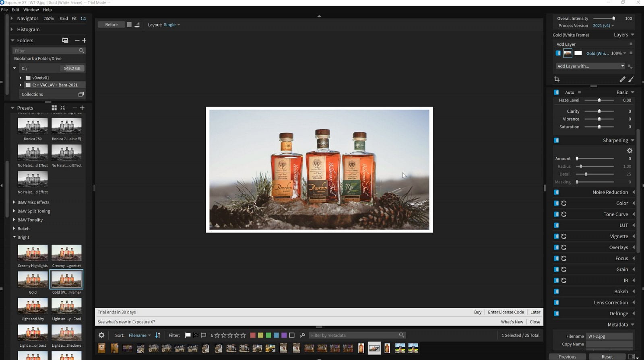Open the Sort Filename dropdown
The width and height of the screenshot is (644, 360).
[140, 335]
